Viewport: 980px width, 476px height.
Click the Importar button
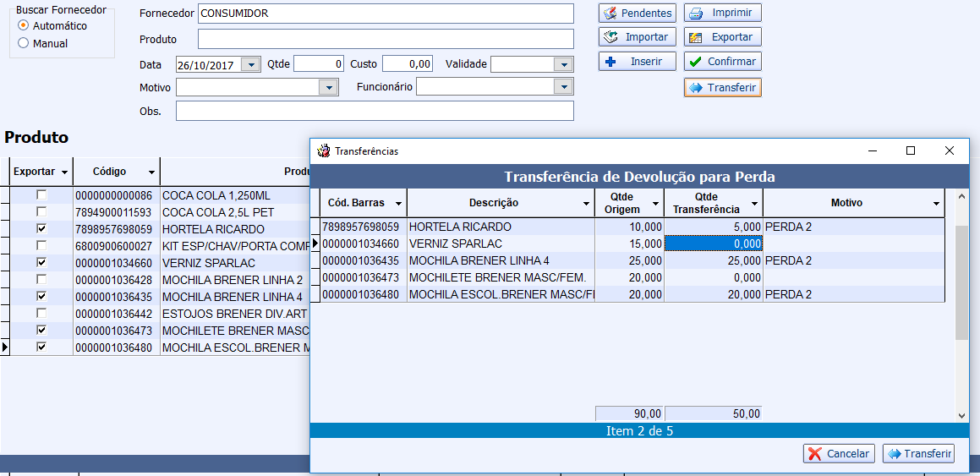pyautogui.click(x=637, y=37)
